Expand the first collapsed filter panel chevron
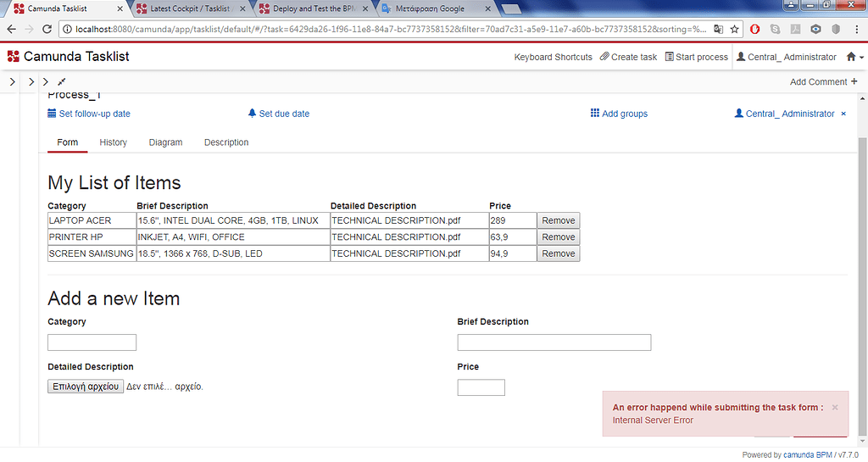The width and height of the screenshot is (868, 462). tap(12, 81)
